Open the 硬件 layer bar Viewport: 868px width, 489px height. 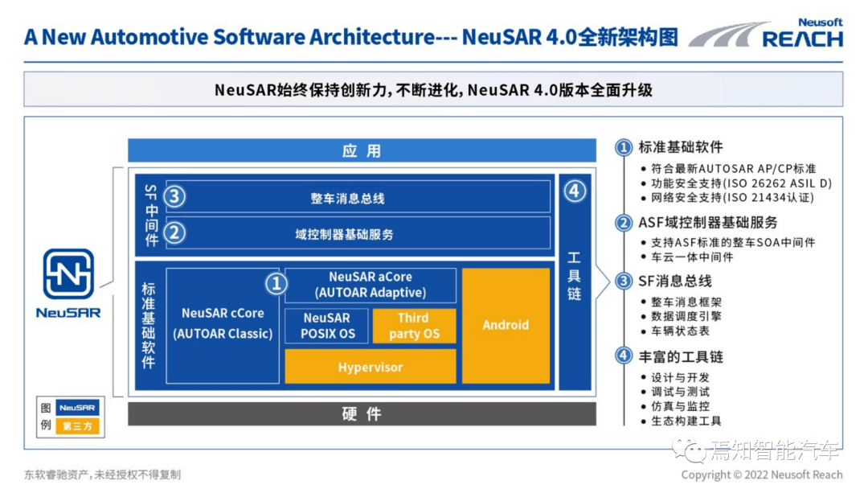click(x=361, y=414)
